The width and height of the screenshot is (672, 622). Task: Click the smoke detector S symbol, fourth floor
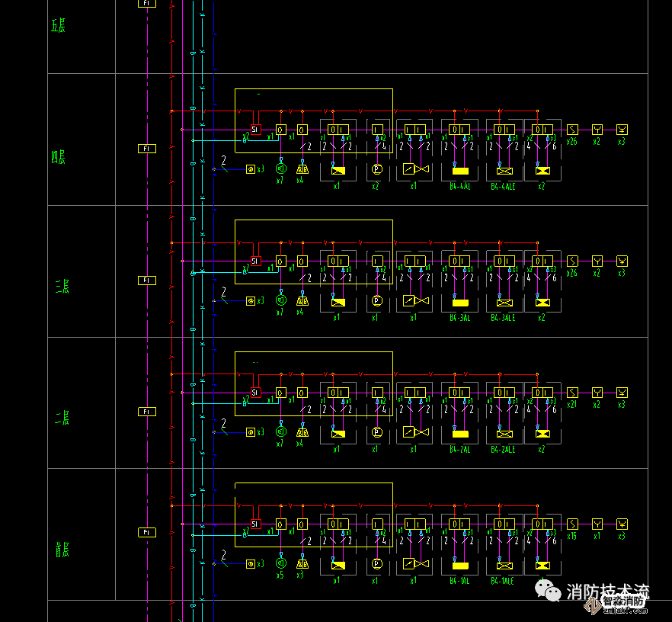573,130
